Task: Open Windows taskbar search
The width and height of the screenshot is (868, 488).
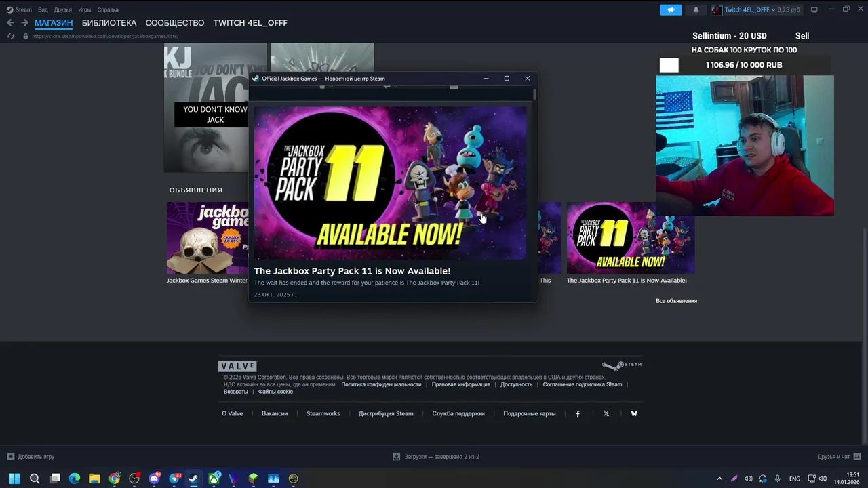Action: (x=35, y=479)
